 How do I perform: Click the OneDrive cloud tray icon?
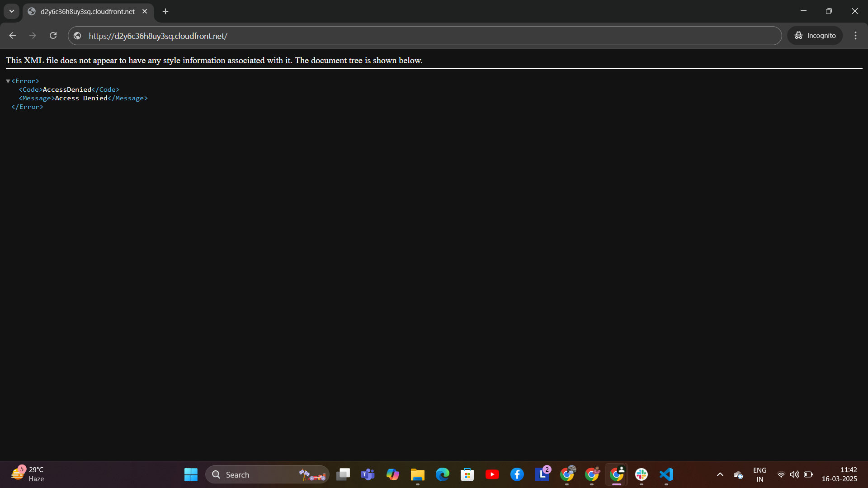tap(738, 475)
